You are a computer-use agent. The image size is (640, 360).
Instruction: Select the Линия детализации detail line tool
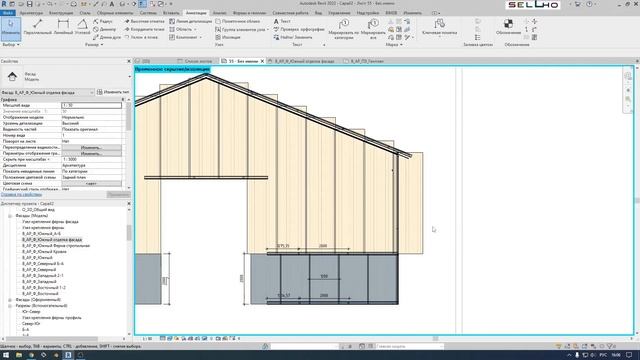tap(191, 21)
